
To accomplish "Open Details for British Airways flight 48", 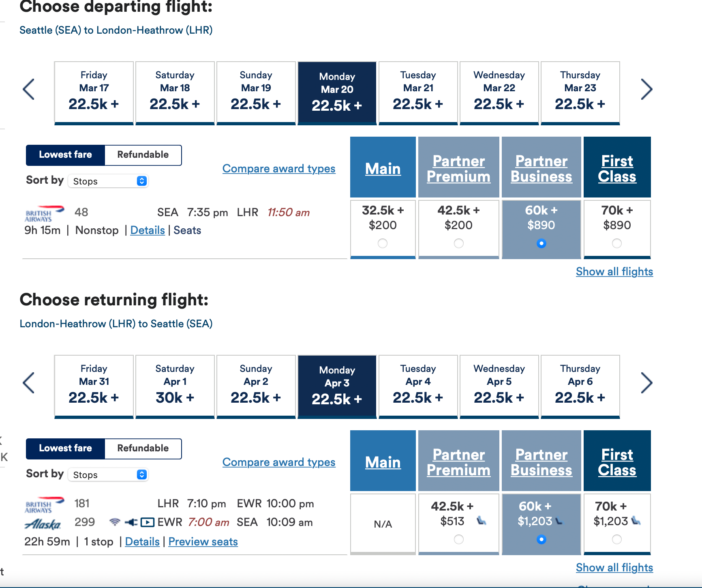I will coord(147,230).
